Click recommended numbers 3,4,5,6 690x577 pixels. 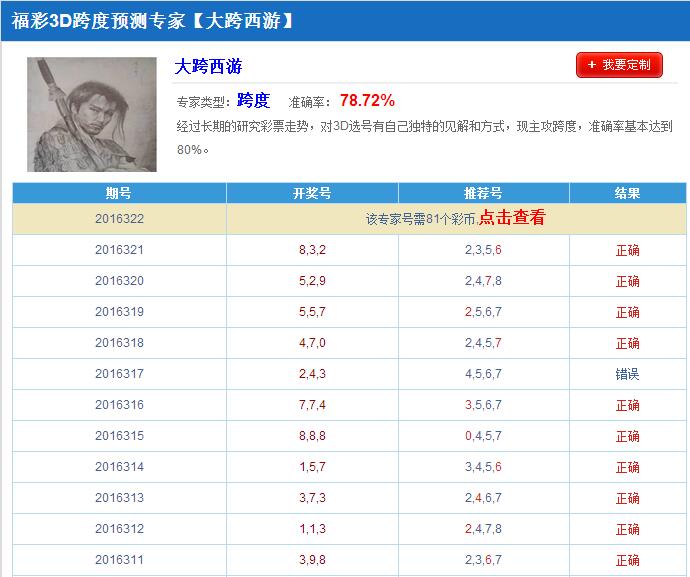(x=483, y=467)
